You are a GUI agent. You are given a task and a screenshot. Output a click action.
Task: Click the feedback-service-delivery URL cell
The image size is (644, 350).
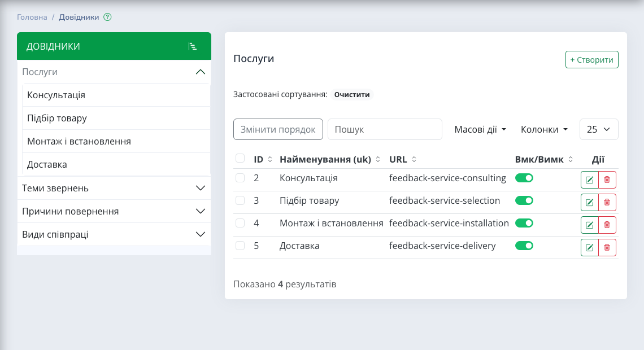click(x=442, y=246)
